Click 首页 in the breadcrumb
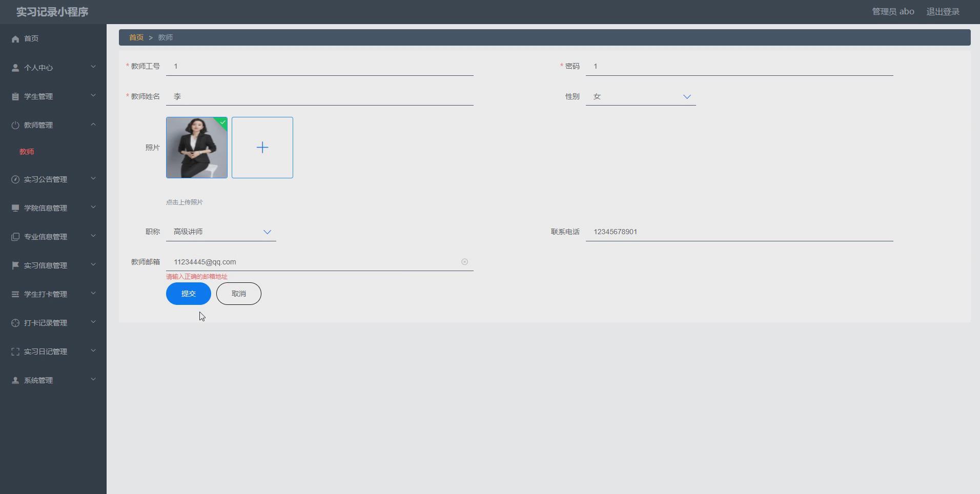The height and width of the screenshot is (494, 980). pyautogui.click(x=135, y=37)
